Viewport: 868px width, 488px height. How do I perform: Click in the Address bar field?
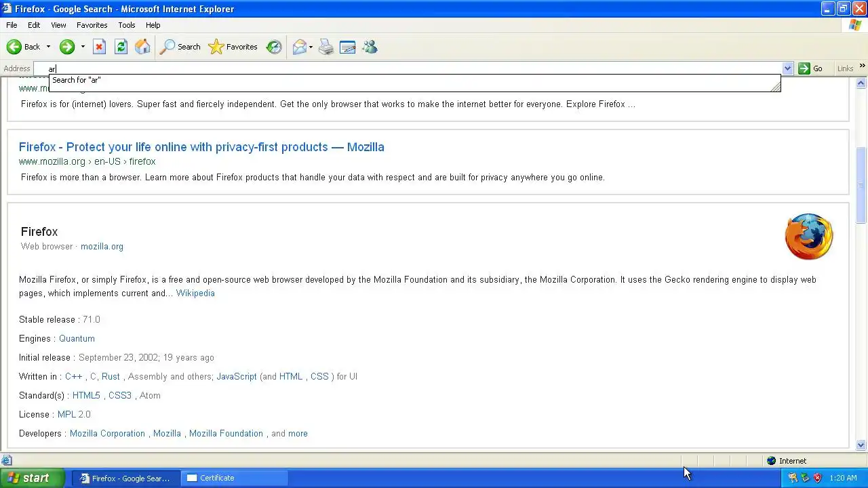[x=414, y=68]
